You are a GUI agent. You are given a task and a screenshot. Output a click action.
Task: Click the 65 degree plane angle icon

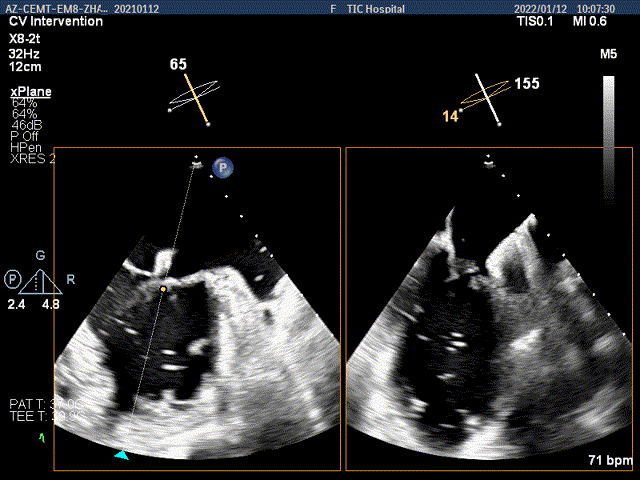coord(194,96)
